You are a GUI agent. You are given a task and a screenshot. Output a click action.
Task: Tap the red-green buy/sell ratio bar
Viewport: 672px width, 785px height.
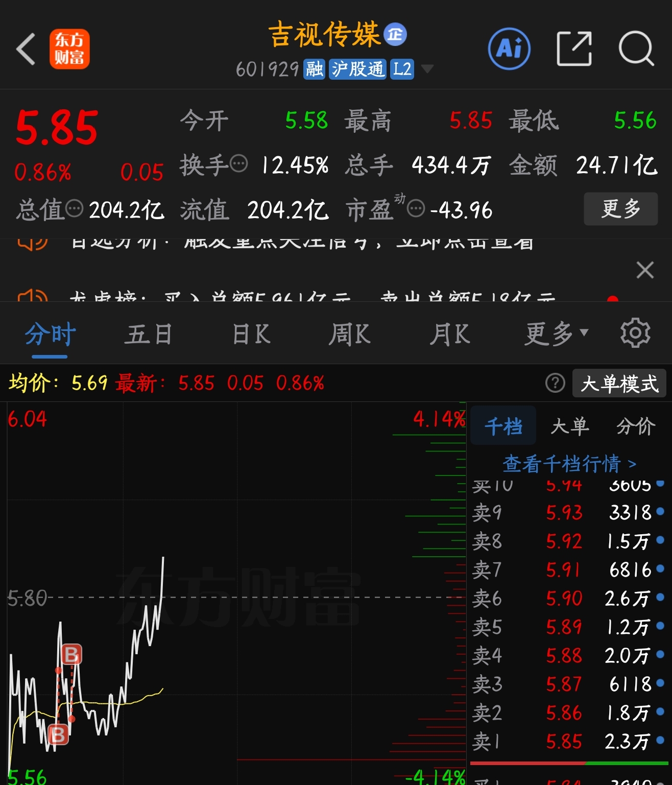(x=569, y=763)
